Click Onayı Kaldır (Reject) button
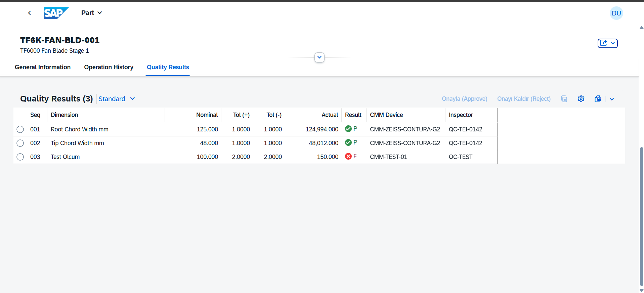Image resolution: width=644 pixels, height=293 pixels. coord(524,99)
